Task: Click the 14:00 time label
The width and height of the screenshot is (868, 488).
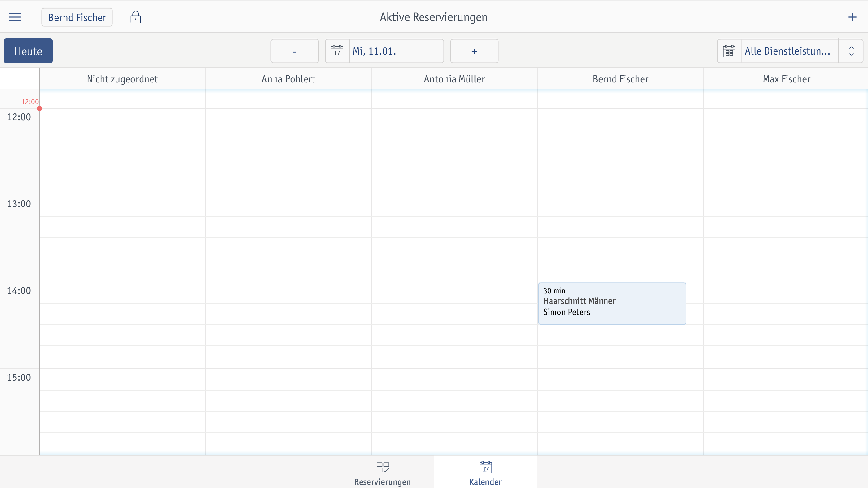Action: (x=19, y=291)
